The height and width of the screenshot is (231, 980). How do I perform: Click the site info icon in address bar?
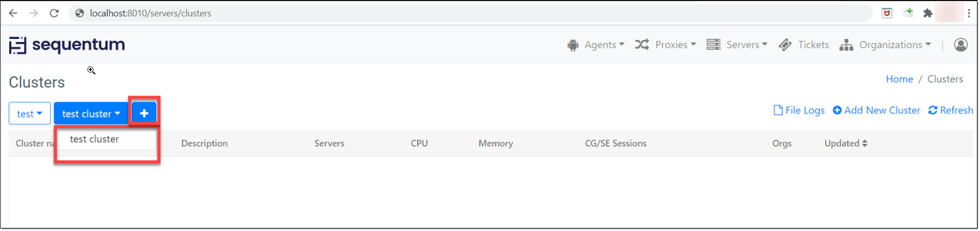click(x=80, y=13)
